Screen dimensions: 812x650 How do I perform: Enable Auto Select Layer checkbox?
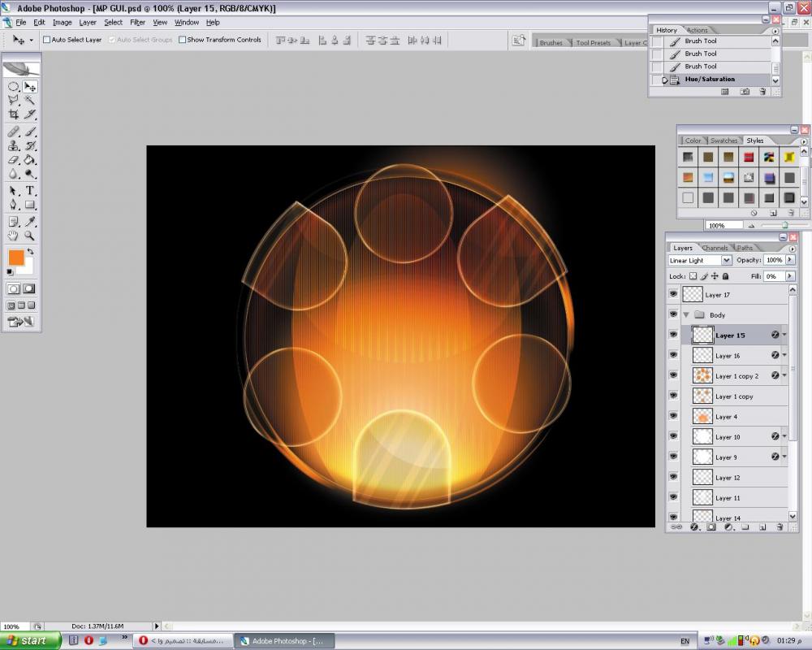pos(46,39)
